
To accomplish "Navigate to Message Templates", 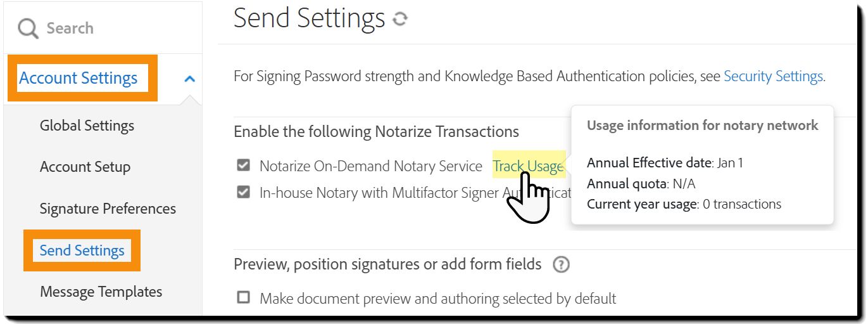I will point(101,292).
